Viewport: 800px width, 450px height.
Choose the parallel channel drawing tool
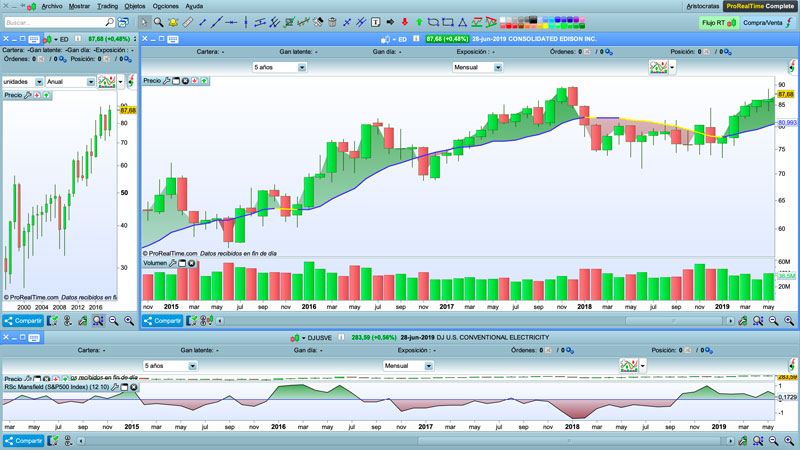tap(260, 22)
